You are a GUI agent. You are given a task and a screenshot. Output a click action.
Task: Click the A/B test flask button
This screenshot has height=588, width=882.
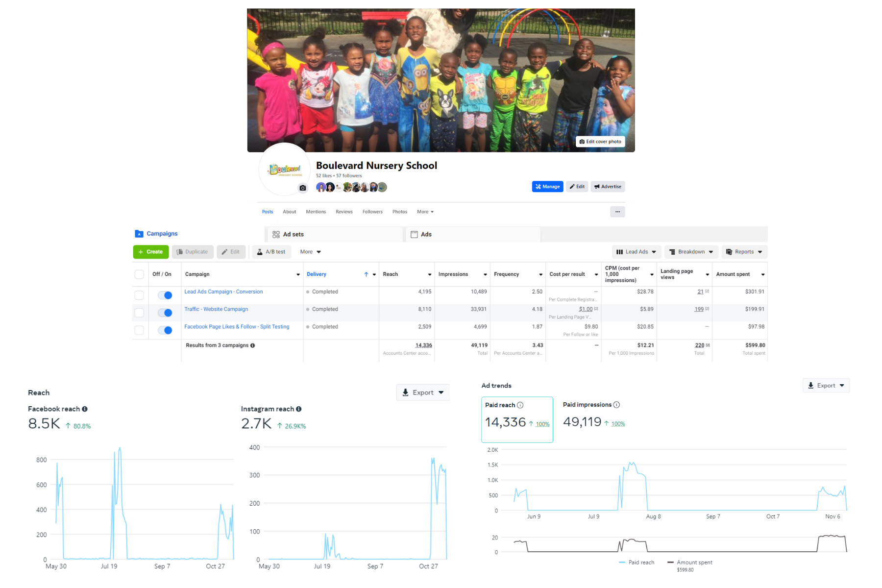271,252
